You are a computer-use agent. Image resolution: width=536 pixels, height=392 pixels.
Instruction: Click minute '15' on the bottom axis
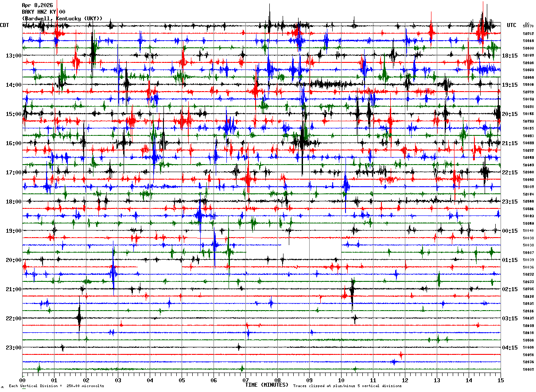click(501, 380)
